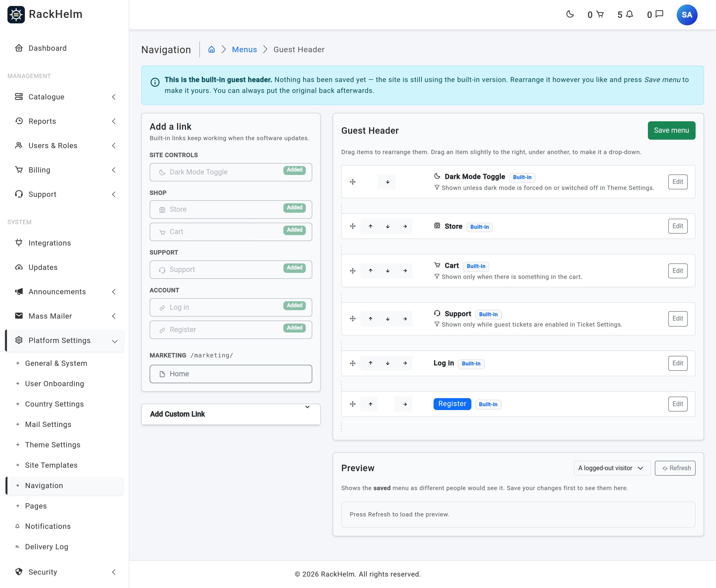Open Updates in the sidebar
This screenshot has width=716, height=588.
pyautogui.click(x=64, y=267)
